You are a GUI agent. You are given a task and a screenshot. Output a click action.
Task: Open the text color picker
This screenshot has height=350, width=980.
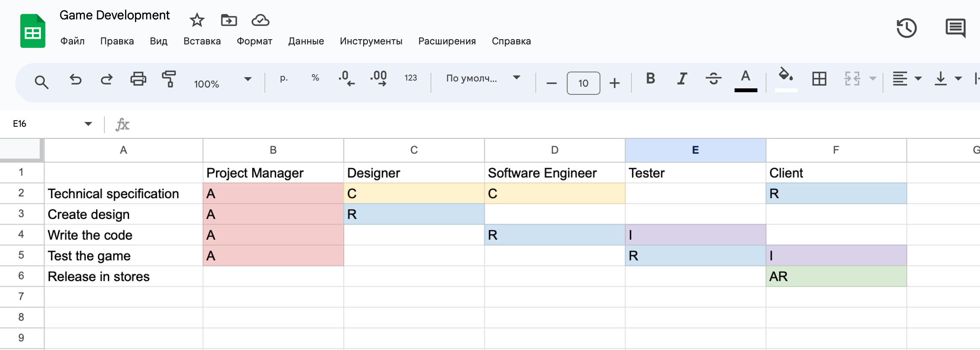746,81
